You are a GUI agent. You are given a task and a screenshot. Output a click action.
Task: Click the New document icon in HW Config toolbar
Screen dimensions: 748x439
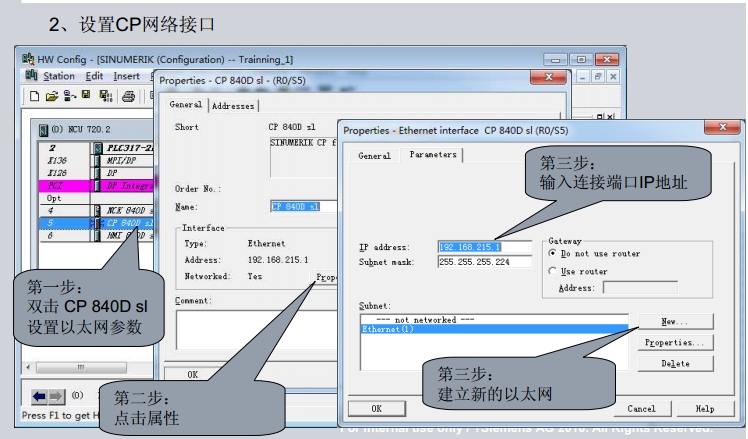tap(34, 96)
